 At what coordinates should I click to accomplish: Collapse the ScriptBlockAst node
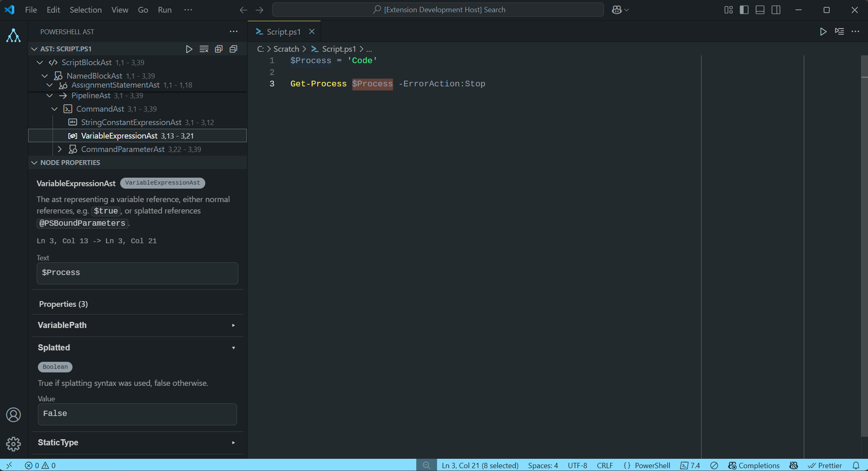(40, 62)
